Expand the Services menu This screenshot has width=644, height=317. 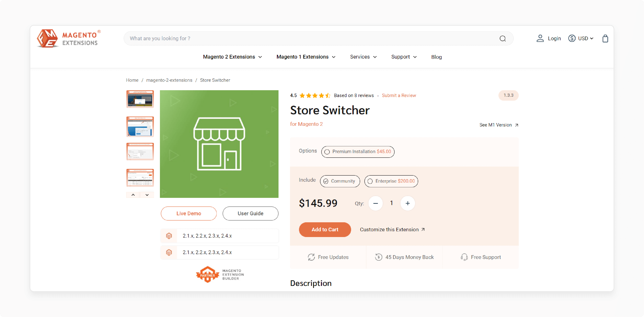pyautogui.click(x=363, y=57)
